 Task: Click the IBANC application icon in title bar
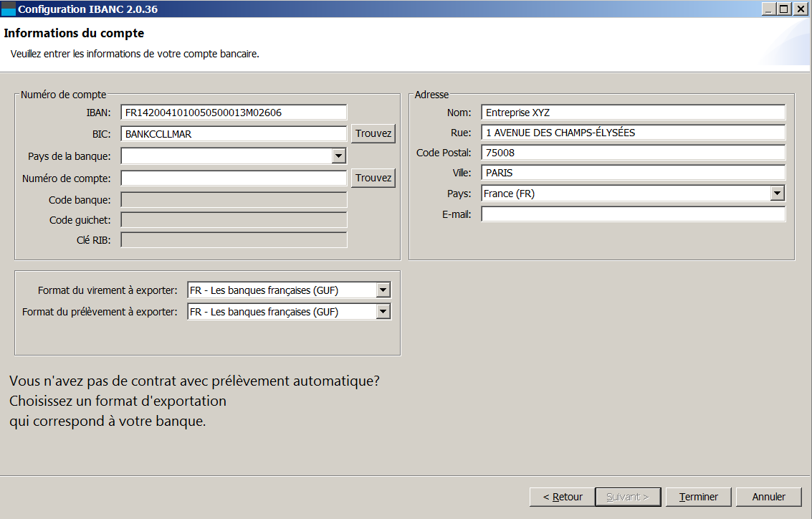(x=9, y=9)
